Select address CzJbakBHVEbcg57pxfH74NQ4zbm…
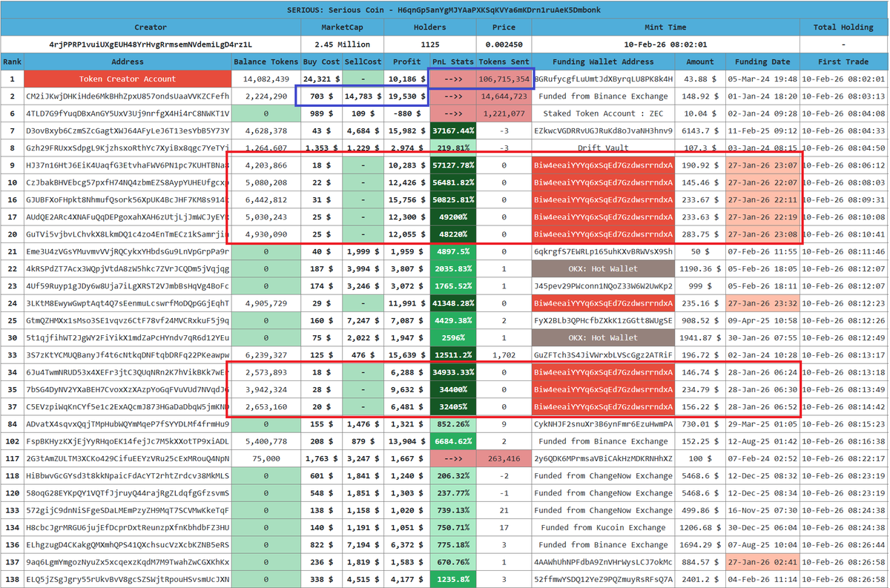This screenshot has width=890, height=588. [128, 182]
